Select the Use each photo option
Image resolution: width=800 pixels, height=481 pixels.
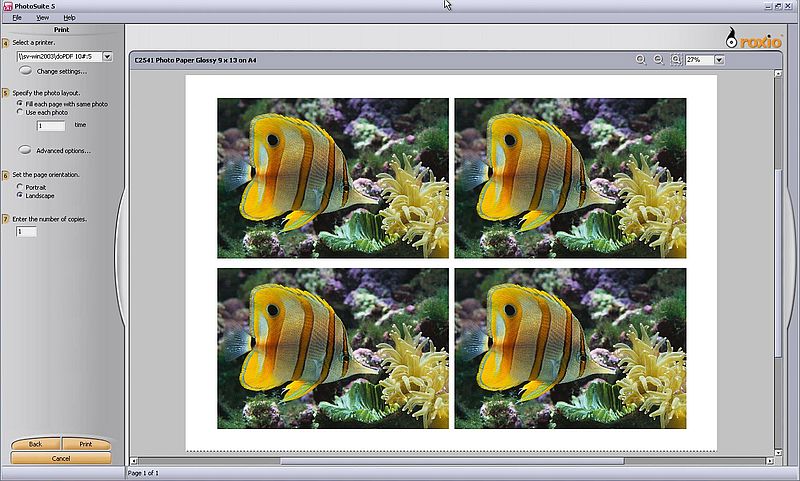pyautogui.click(x=20, y=112)
